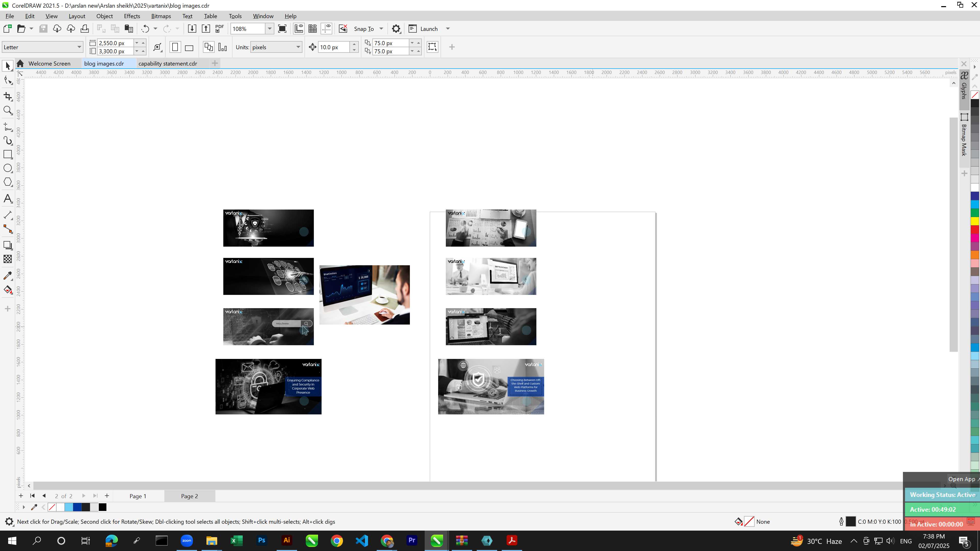Image resolution: width=980 pixels, height=551 pixels.
Task: Select the Polygon tool
Action: coord(8,182)
